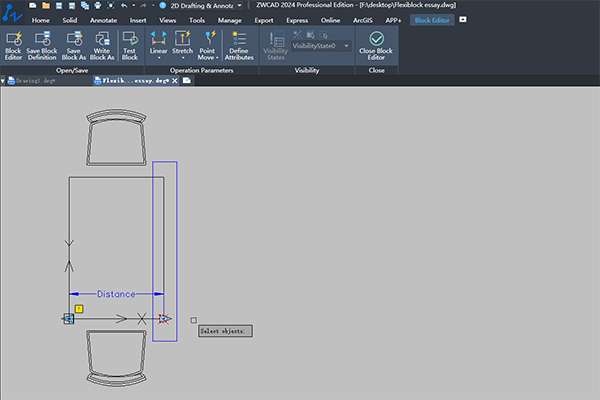Select Save Block As tool
The height and width of the screenshot is (400, 600).
pos(74,46)
